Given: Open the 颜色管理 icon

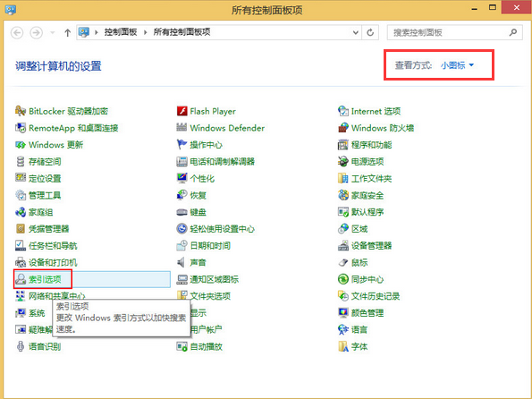Looking at the screenshot, I should [x=343, y=313].
